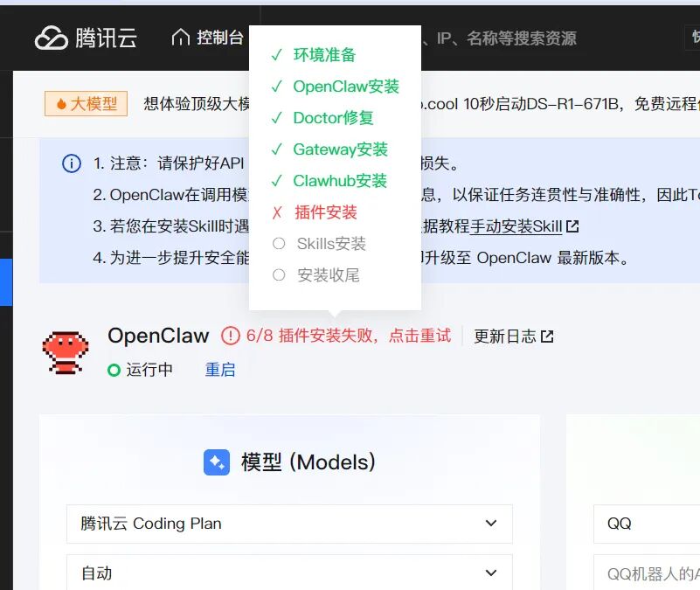The image size is (700, 590).
Task: Click the 控制台 menu label
Action: [x=220, y=38]
